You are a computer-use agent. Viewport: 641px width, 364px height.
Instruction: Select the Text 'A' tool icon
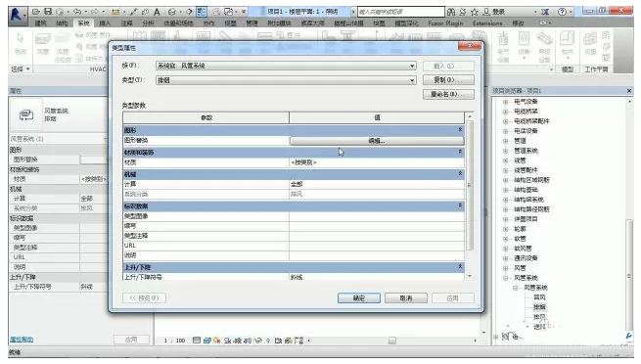(157, 12)
